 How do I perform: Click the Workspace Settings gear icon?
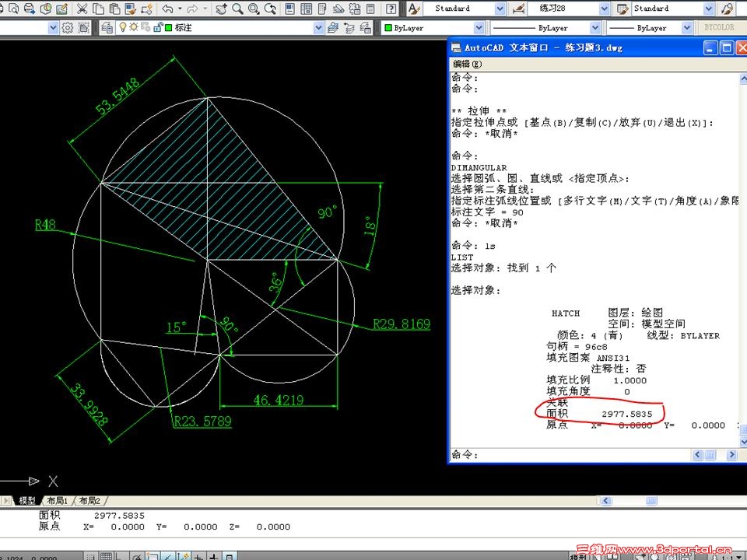pos(68,28)
